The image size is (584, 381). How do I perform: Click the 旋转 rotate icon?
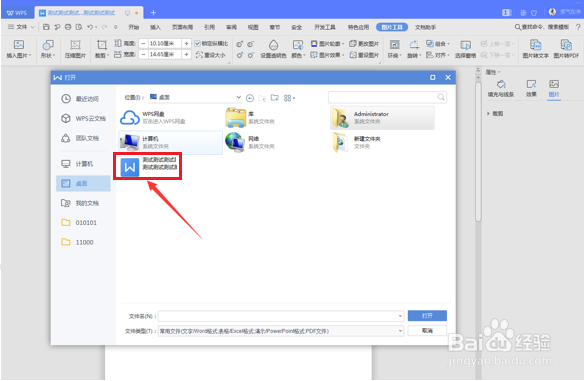tap(414, 45)
